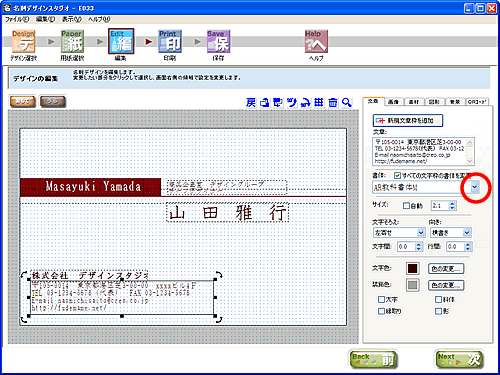
Task: Click the curved-arrow rotate icon in the canvas toolbar
Action: click(x=305, y=102)
